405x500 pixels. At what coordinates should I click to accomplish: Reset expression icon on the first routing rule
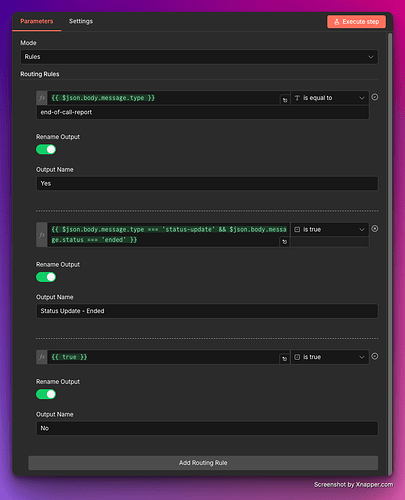click(x=285, y=100)
